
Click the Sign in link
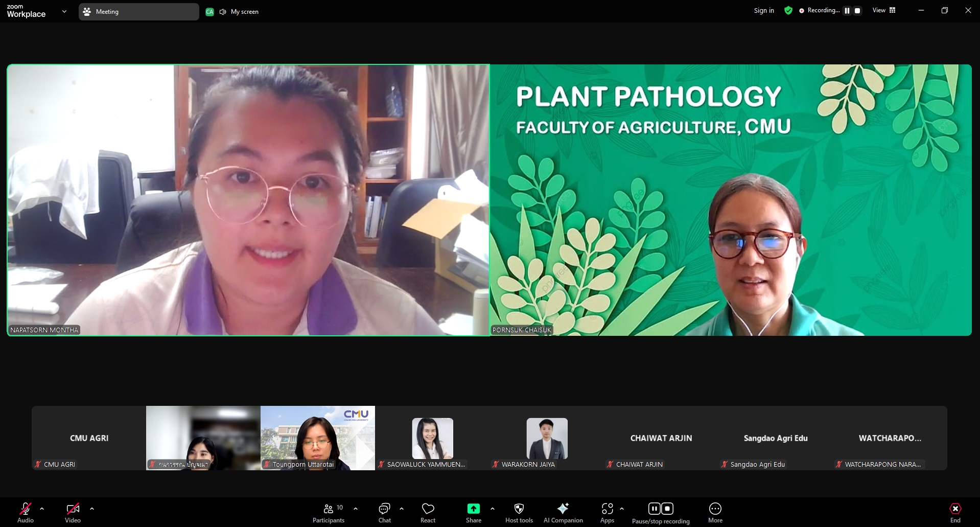pyautogui.click(x=764, y=10)
